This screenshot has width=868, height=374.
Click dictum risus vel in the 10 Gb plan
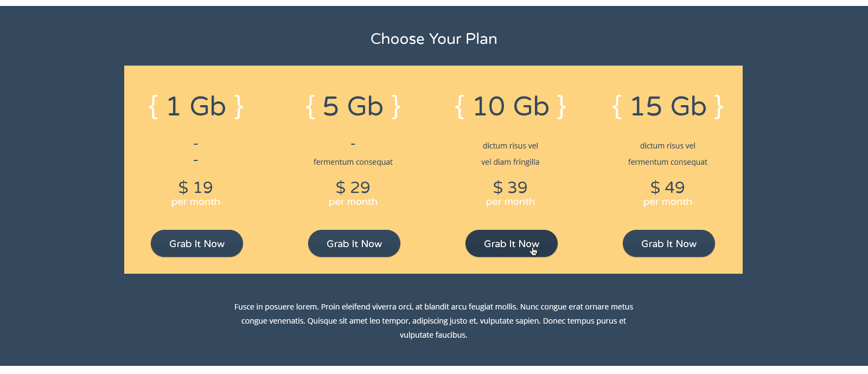pyautogui.click(x=510, y=146)
